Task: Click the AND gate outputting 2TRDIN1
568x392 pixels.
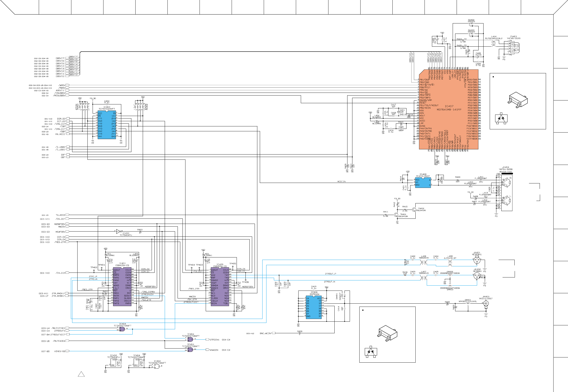Action: coord(190,339)
